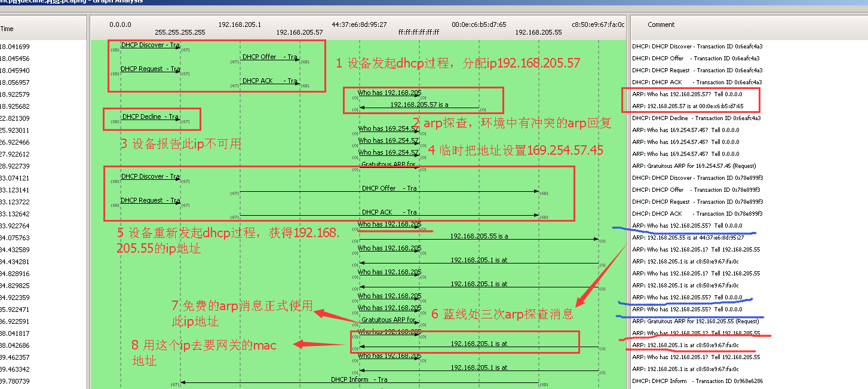Click comment DHCP Inform Transaction ID 0x968e6286
868x389 pixels.
698,381
